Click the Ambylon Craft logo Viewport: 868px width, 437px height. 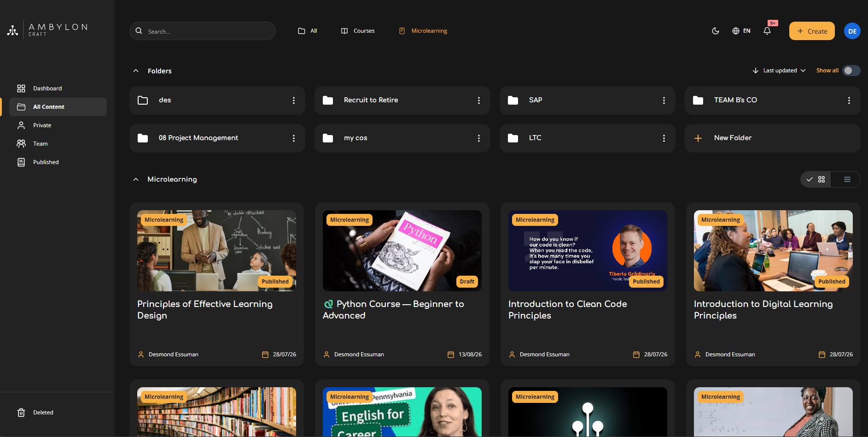click(47, 30)
